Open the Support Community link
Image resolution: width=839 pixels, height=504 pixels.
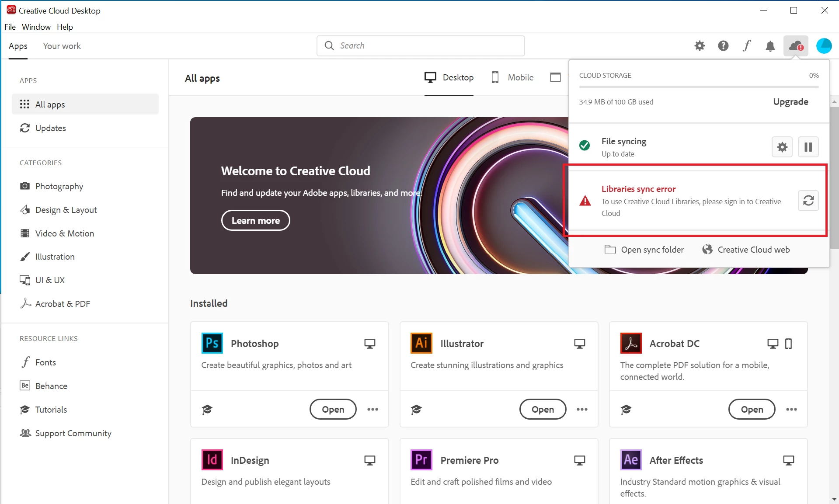click(x=85, y=433)
